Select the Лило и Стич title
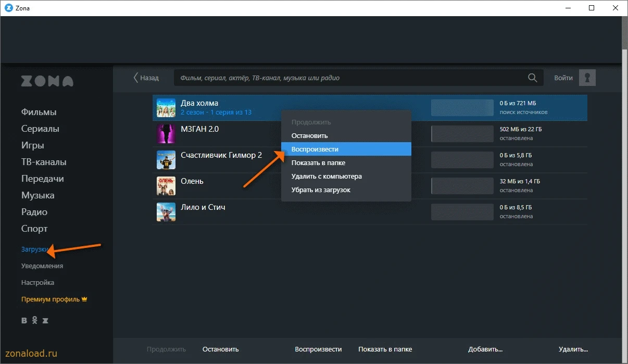628x364 pixels. (203, 207)
